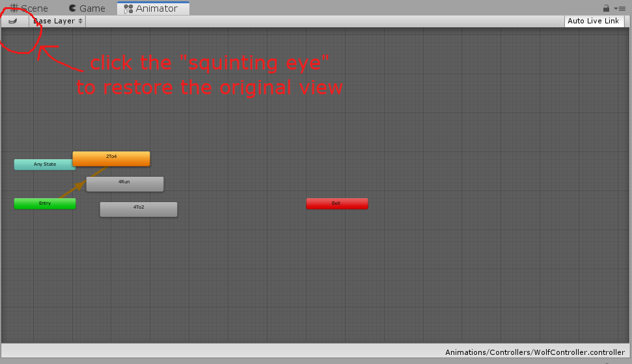Select the Animator tab
Image resolution: width=632 pixels, height=364 pixels.
pyautogui.click(x=153, y=8)
